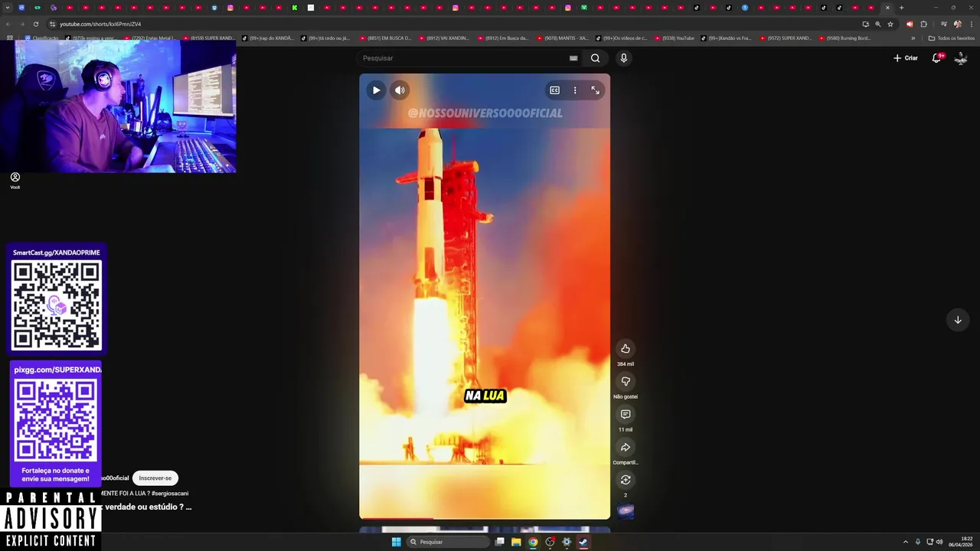
Task: Reload the page in Chrome
Action: [x=35, y=24]
